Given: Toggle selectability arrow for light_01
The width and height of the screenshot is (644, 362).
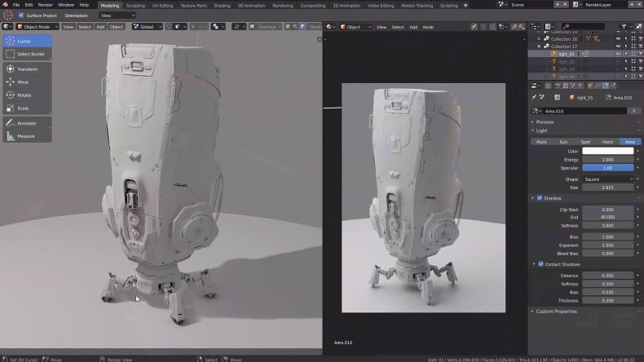Looking at the screenshot, I should coord(626,54).
